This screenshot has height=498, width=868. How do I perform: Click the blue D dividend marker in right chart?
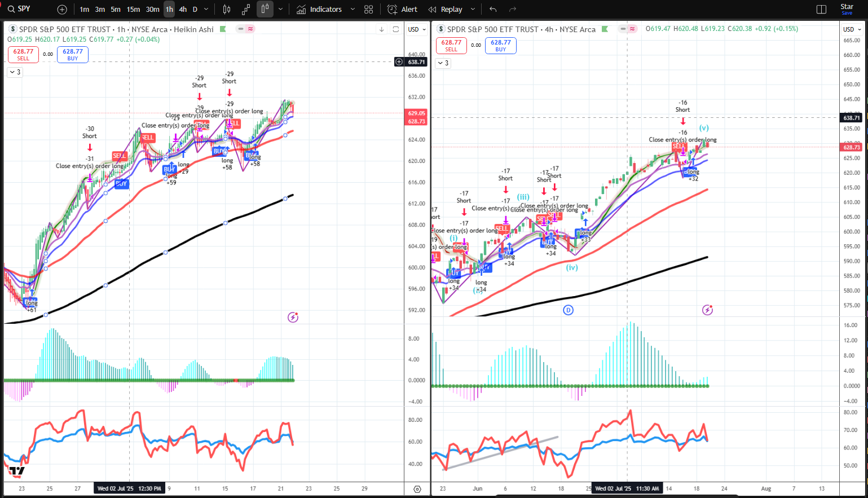569,310
